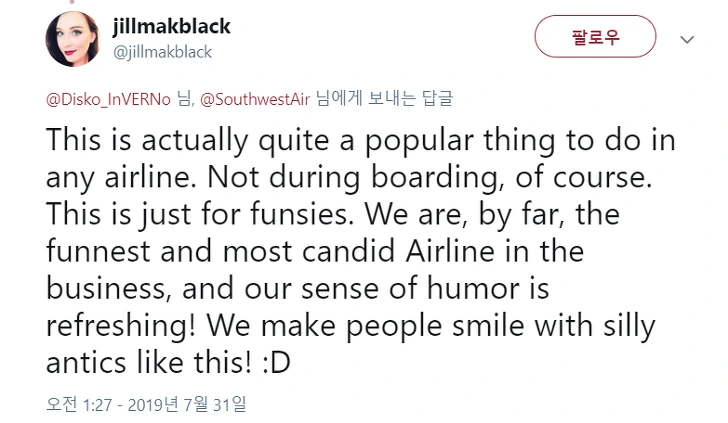The height and width of the screenshot is (423, 728).
Task: Expand the tweet options chevron dropdown
Action: pyautogui.click(x=687, y=40)
